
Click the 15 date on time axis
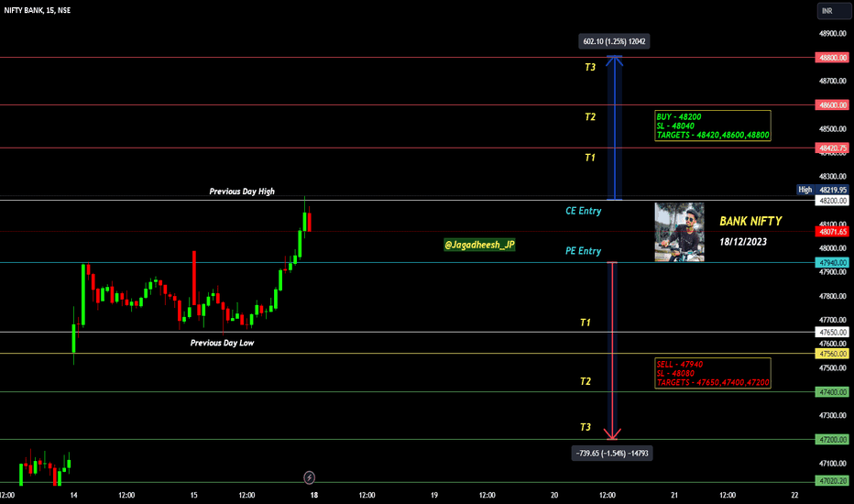point(194,495)
